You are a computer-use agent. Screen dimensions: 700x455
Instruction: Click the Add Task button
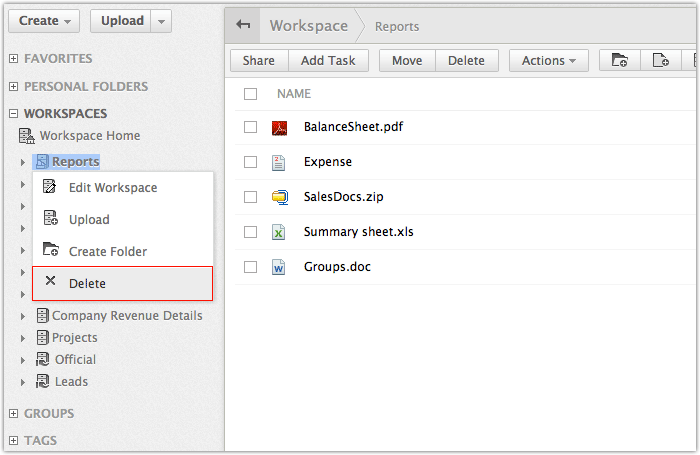click(x=329, y=61)
